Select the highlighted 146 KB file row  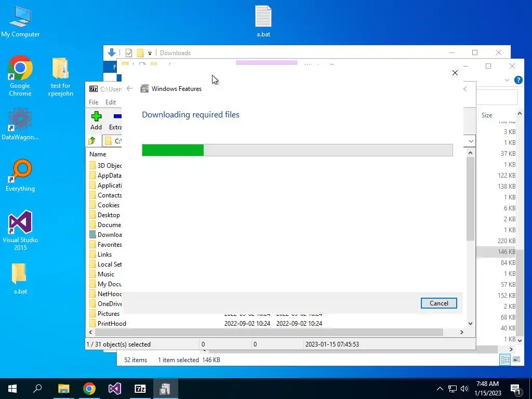pyautogui.click(x=496, y=252)
